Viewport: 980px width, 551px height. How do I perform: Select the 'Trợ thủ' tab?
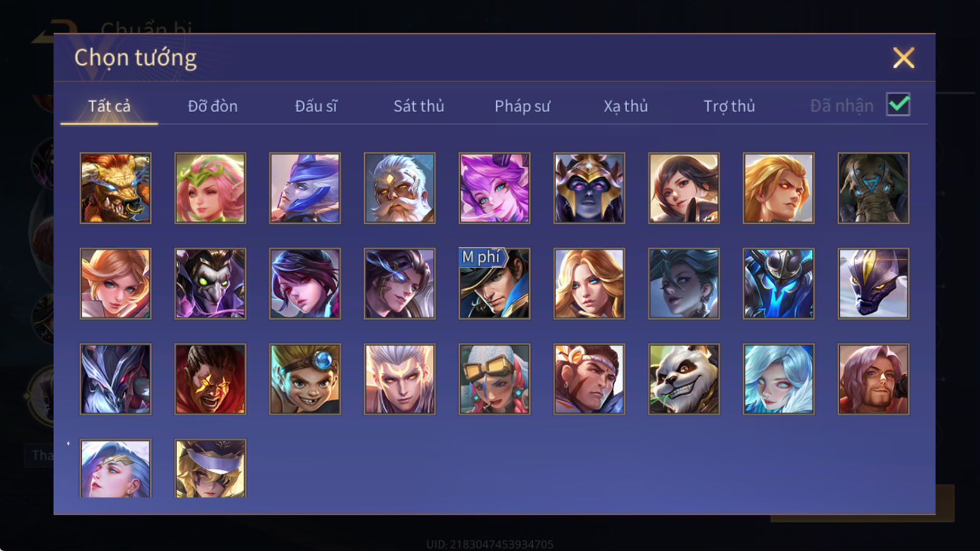[729, 106]
